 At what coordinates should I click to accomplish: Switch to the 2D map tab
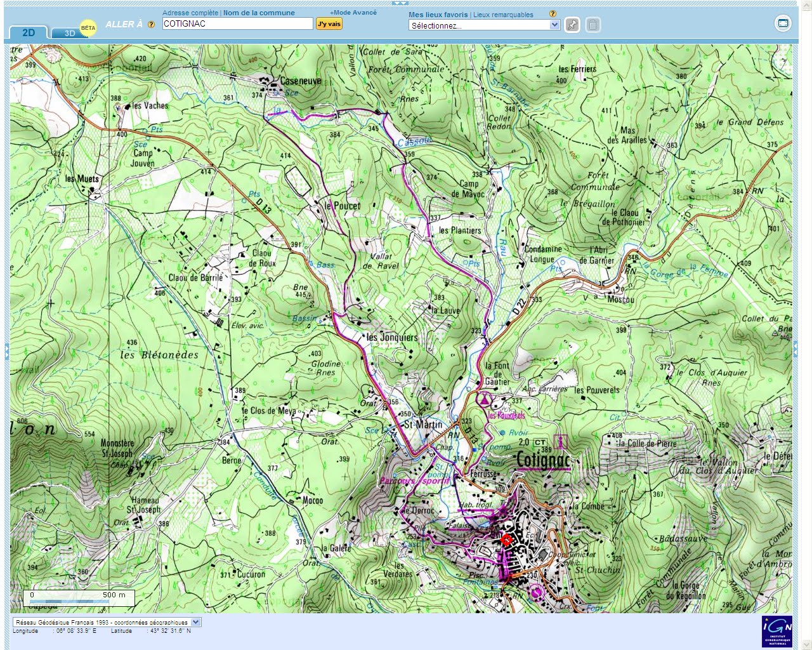[x=28, y=33]
